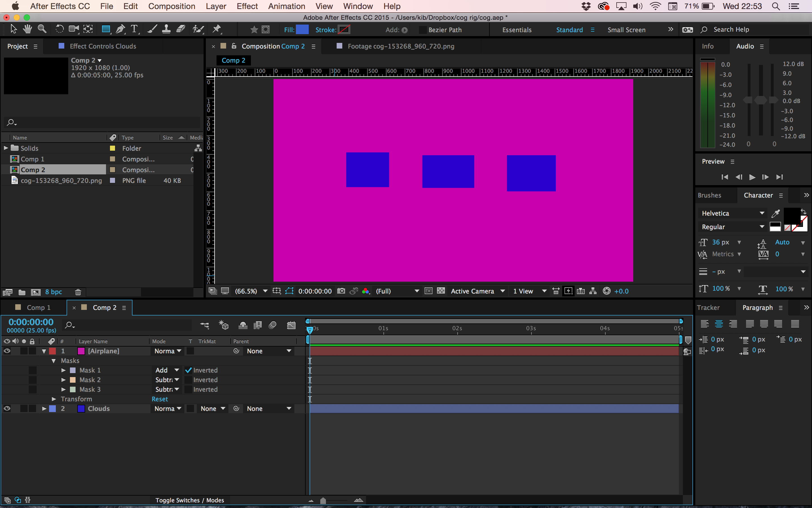Click the new composition icon in Project panel
This screenshot has width=812, height=508.
[x=36, y=292]
